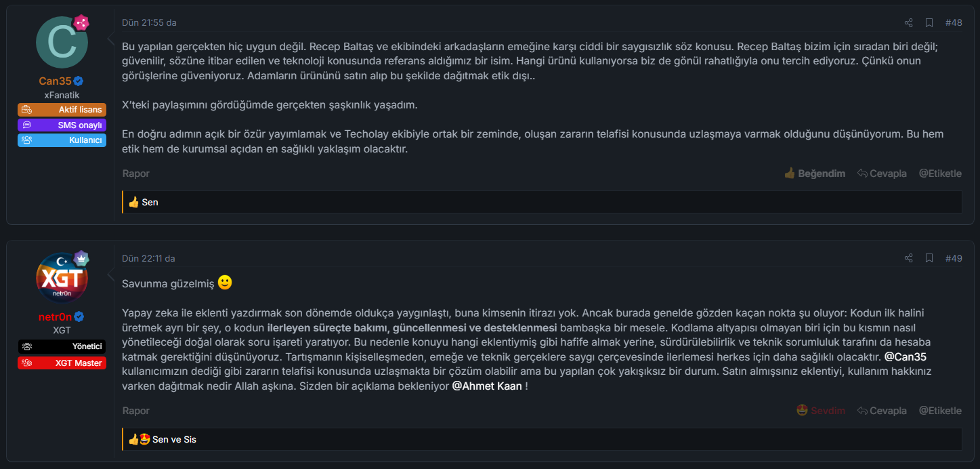The height and width of the screenshot is (469, 980).
Task: Report post #49 via Rapor
Action: (x=136, y=411)
